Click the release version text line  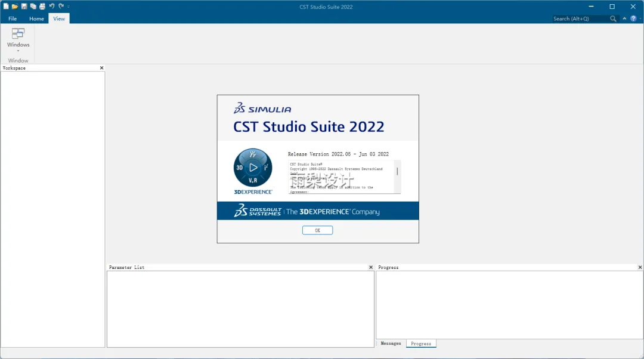(338, 154)
